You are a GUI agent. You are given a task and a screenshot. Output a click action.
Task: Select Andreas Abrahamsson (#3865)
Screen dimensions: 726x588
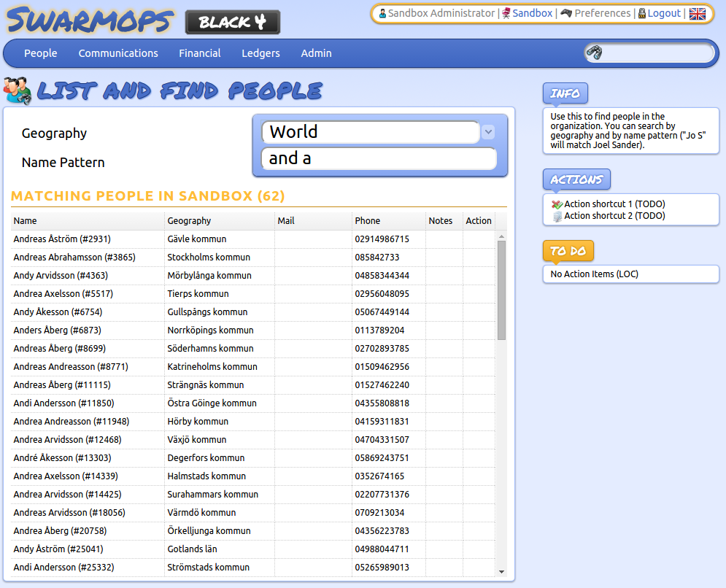pos(74,258)
